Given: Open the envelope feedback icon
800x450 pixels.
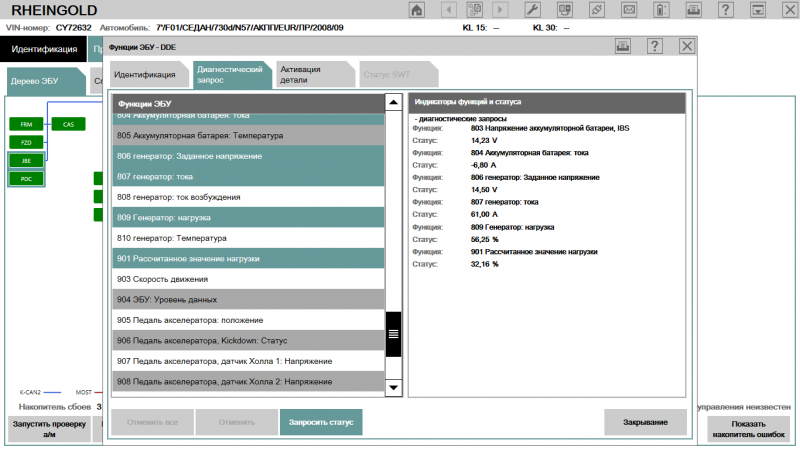Looking at the screenshot, I should coord(629,10).
